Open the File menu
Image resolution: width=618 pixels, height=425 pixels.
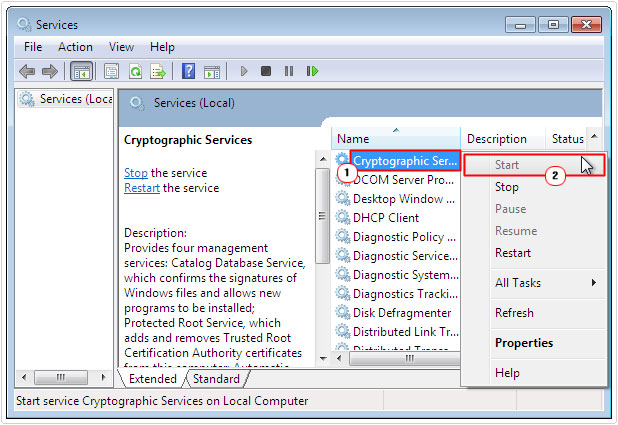click(x=33, y=47)
